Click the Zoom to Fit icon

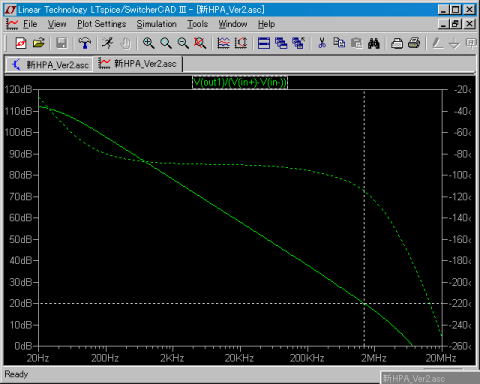(x=200, y=43)
